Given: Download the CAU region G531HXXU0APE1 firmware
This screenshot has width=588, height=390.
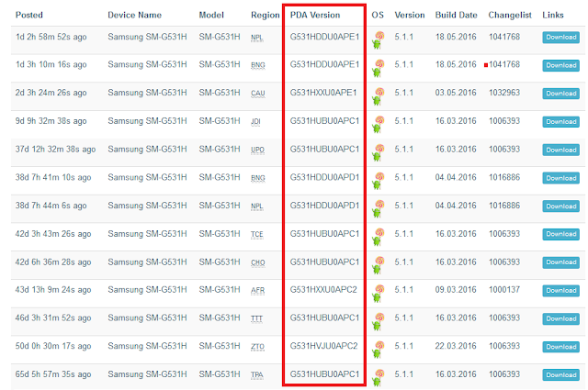Looking at the screenshot, I should pyautogui.click(x=560, y=94).
